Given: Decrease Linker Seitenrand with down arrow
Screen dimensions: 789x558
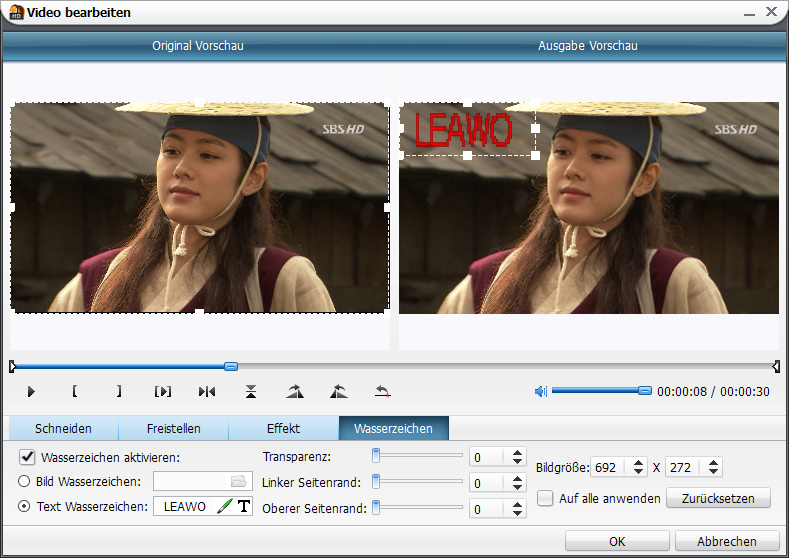Looking at the screenshot, I should coord(517,489).
